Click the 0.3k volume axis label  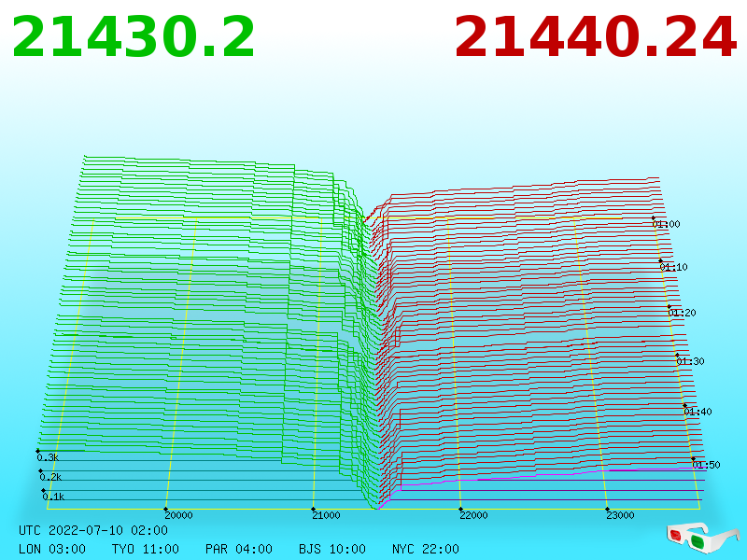tap(48, 457)
